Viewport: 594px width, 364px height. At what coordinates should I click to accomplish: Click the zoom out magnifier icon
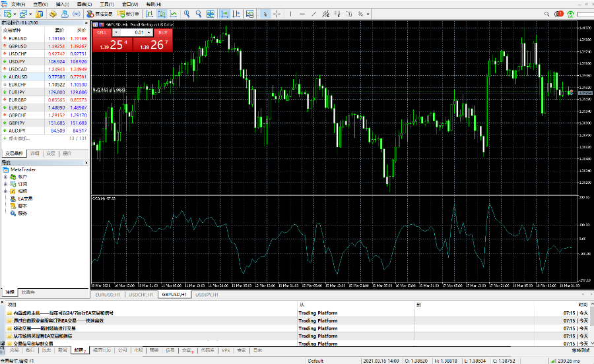coord(198,13)
